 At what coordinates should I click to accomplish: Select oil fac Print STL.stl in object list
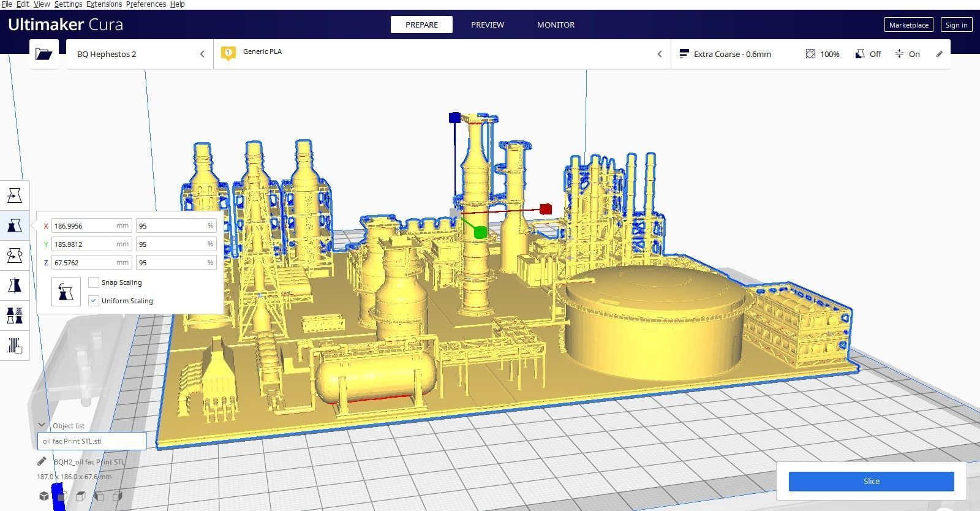[91, 441]
